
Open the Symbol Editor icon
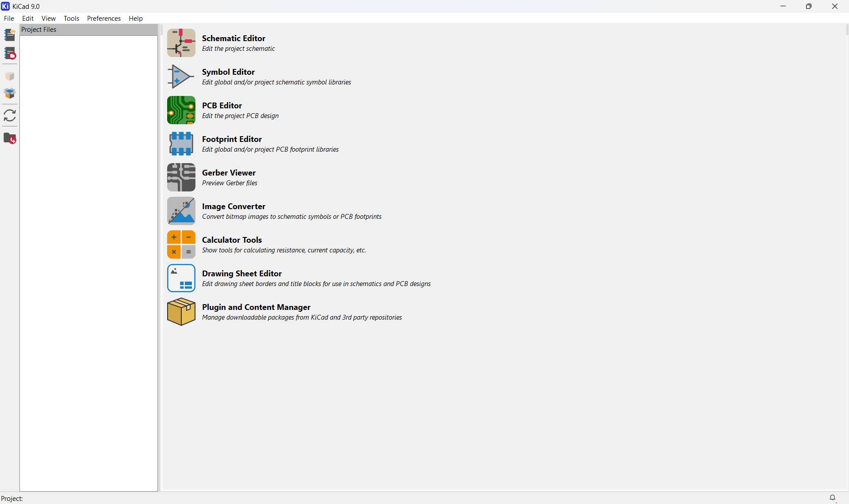tap(181, 76)
